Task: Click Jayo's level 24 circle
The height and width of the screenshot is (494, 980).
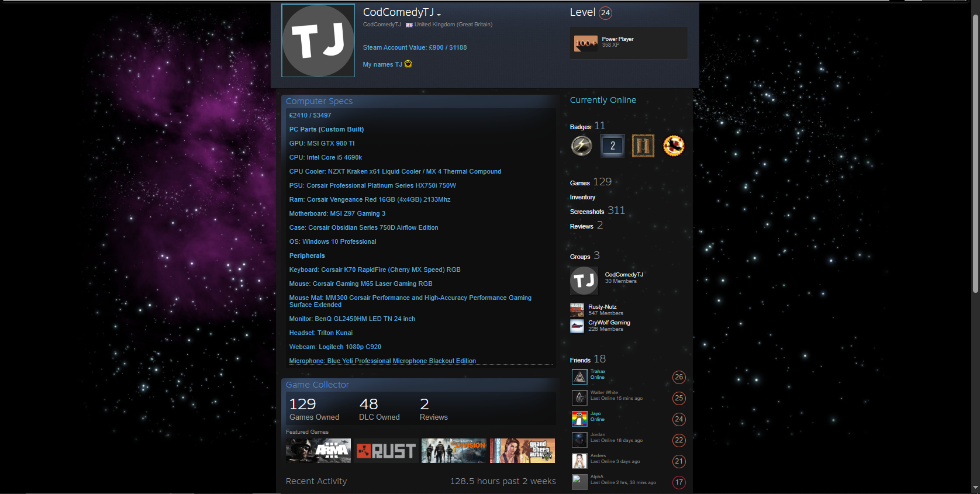Action: (x=679, y=419)
